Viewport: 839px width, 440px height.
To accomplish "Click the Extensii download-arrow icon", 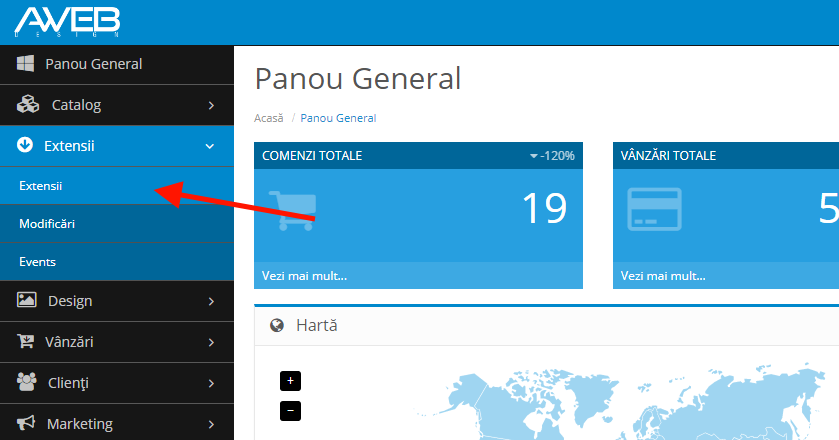I will click(26, 146).
